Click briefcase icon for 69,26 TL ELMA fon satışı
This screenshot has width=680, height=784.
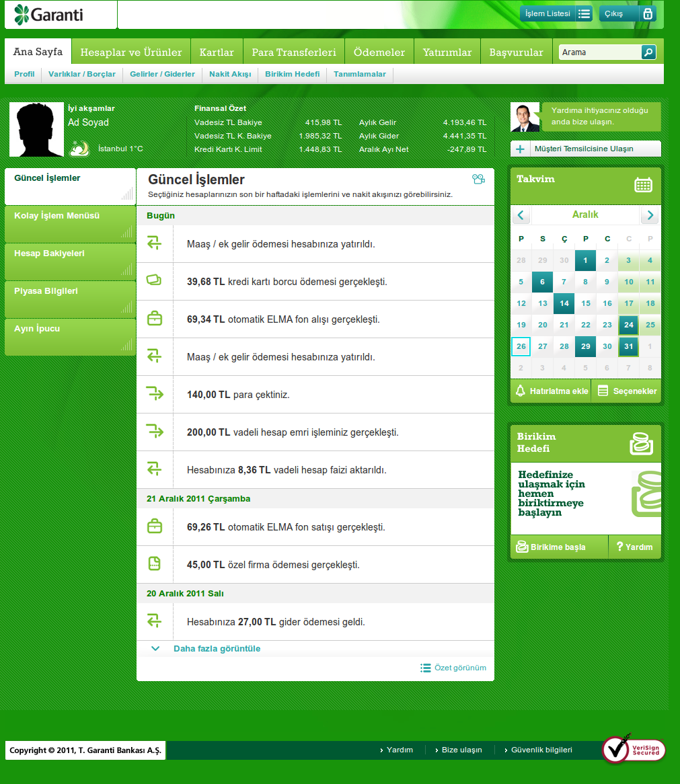155,526
